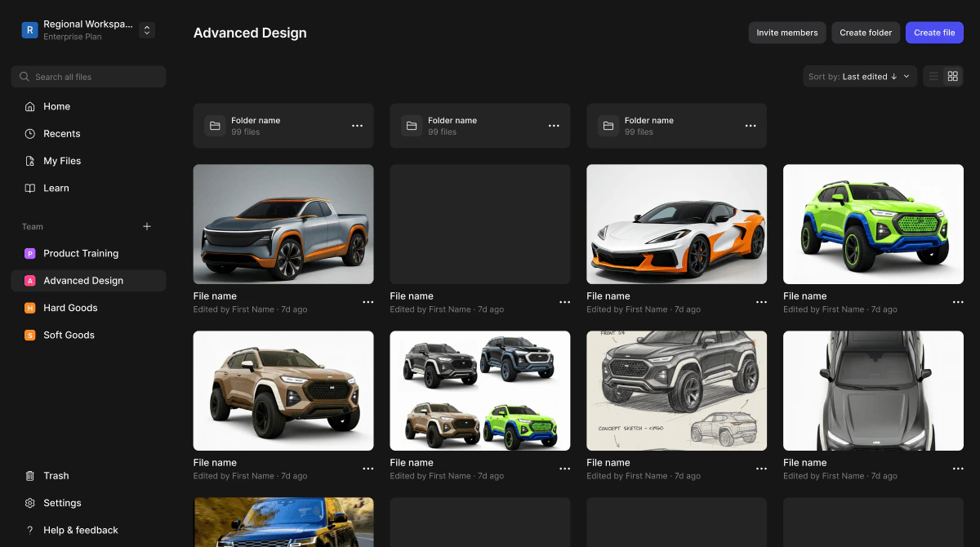Click the Help & feedback question mark icon
Image resolution: width=980 pixels, height=547 pixels.
pyautogui.click(x=29, y=530)
